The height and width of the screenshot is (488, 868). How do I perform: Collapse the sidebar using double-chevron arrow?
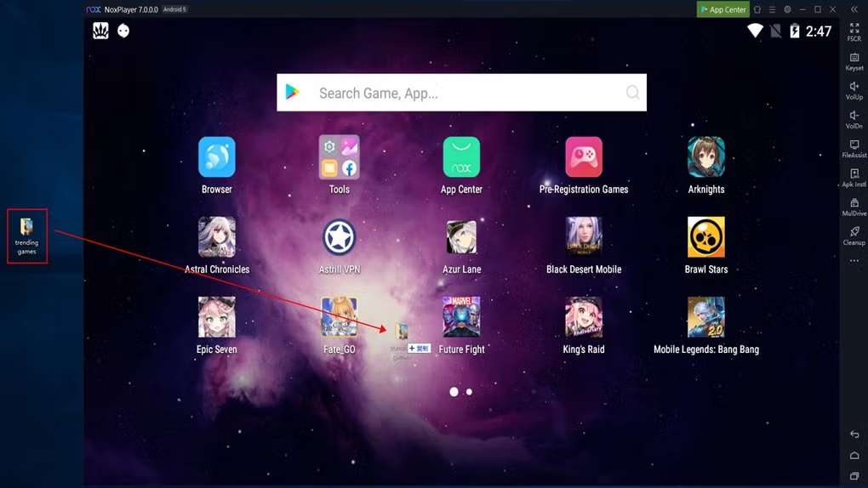coord(854,9)
